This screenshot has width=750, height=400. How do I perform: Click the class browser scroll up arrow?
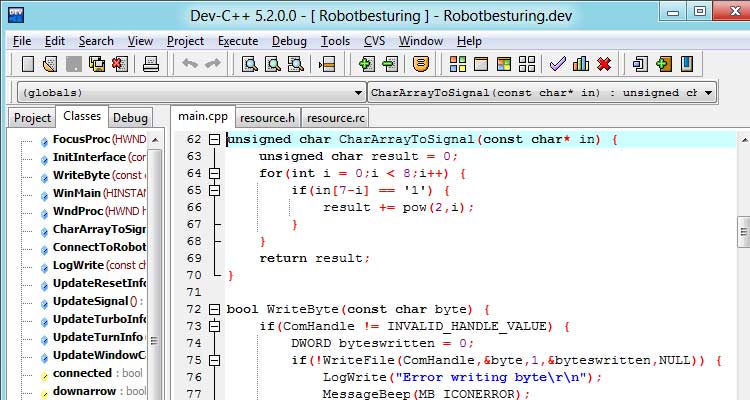[155, 140]
